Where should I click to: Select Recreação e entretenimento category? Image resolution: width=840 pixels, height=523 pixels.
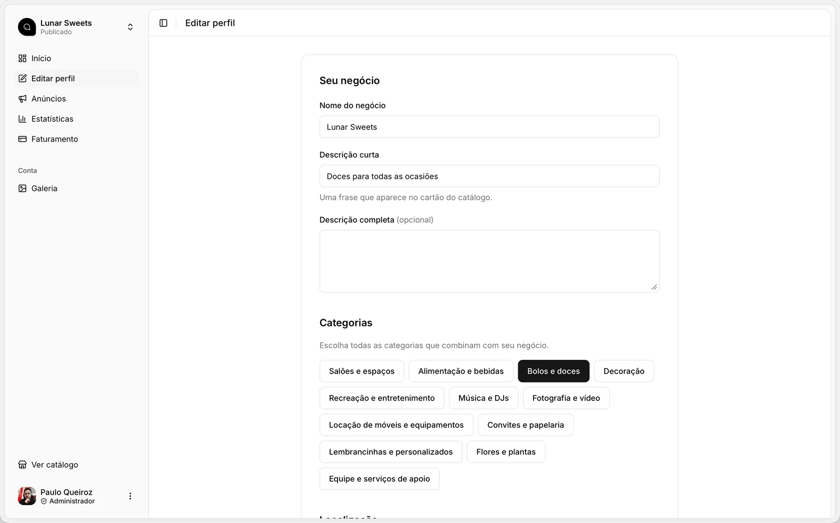pyautogui.click(x=382, y=398)
